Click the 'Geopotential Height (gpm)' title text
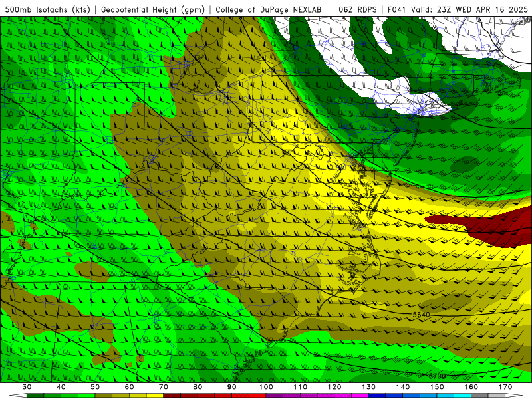 [153, 10]
